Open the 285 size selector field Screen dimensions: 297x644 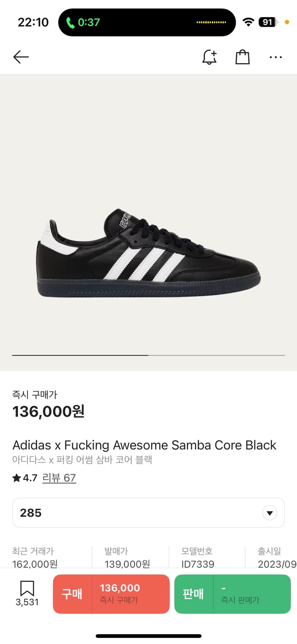pyautogui.click(x=148, y=513)
